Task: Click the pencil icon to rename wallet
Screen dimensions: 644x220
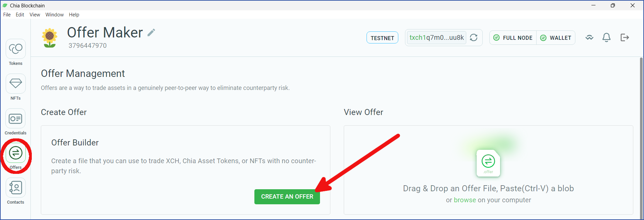Action: (x=151, y=32)
